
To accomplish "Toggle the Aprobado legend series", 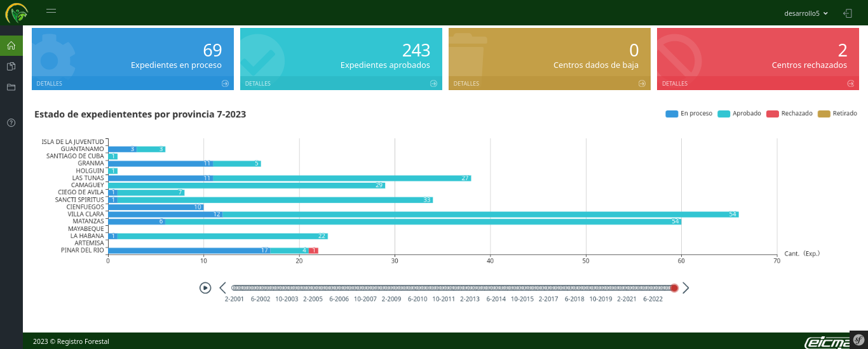I will pos(739,114).
